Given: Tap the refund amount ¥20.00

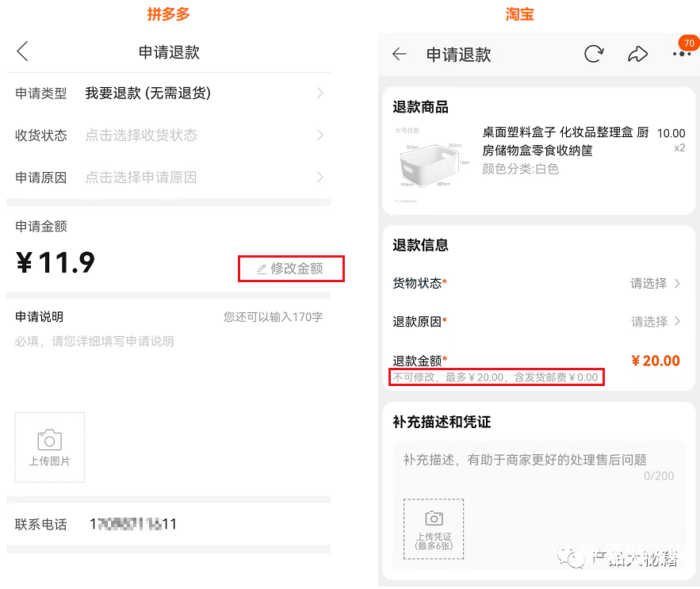Looking at the screenshot, I should [656, 361].
